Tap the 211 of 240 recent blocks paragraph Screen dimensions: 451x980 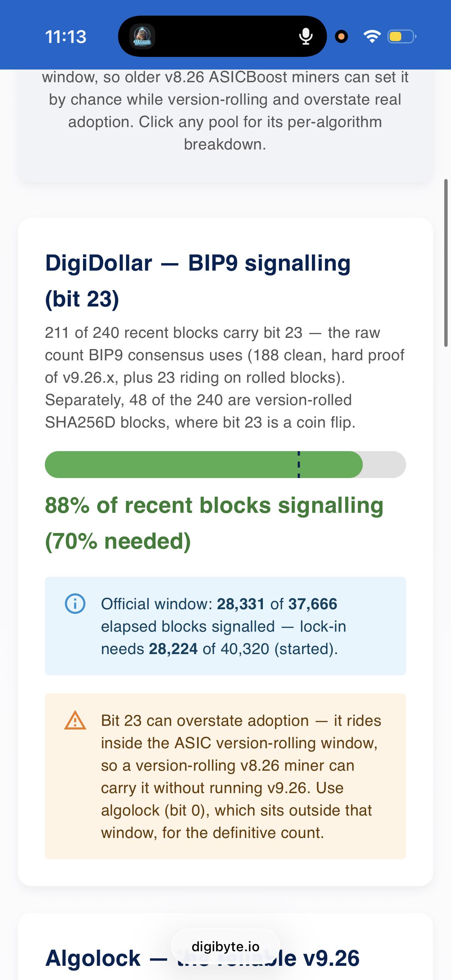224,377
